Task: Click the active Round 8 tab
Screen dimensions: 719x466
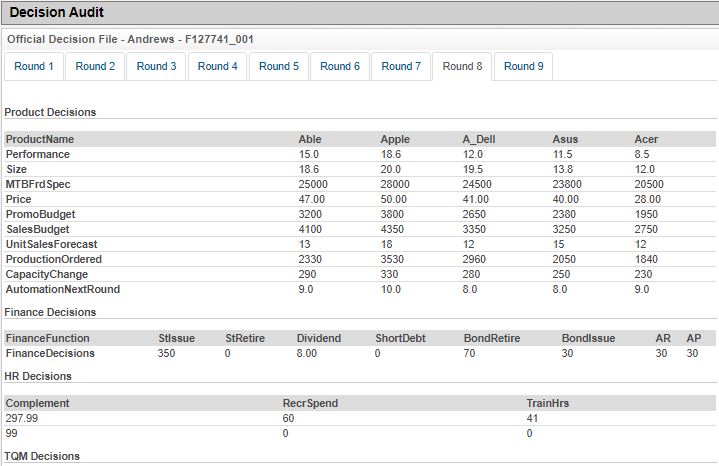Action: pyautogui.click(x=462, y=67)
